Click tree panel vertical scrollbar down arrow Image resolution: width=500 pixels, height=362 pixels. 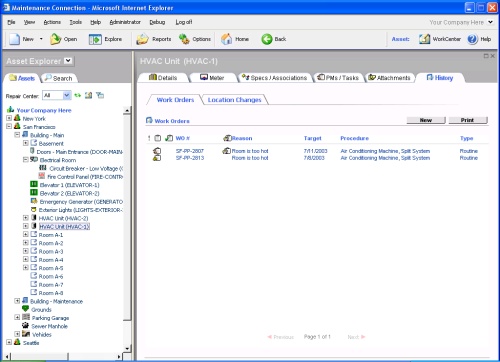[x=127, y=349]
